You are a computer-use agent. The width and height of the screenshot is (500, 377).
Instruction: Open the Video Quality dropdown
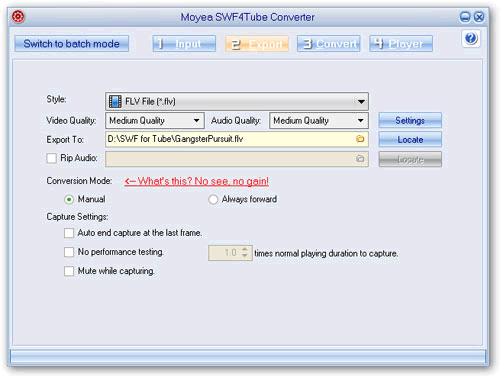(197, 121)
